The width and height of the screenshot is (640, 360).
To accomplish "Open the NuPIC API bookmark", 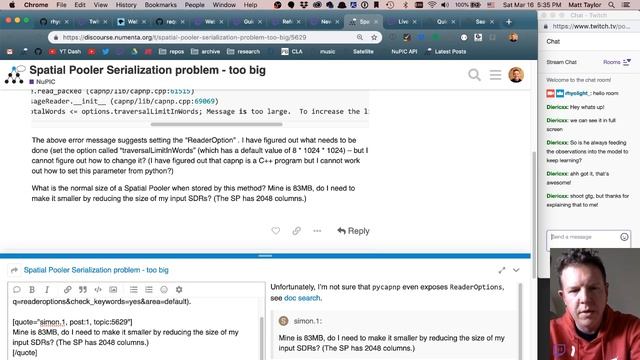I will (x=404, y=51).
